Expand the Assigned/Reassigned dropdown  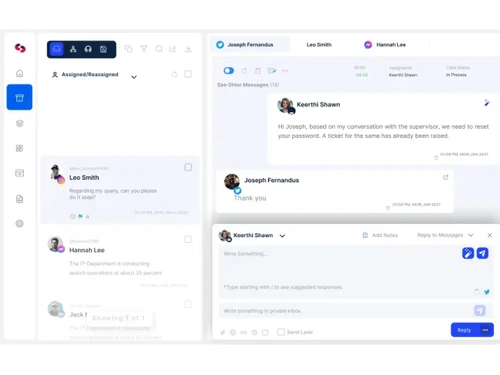134,77
